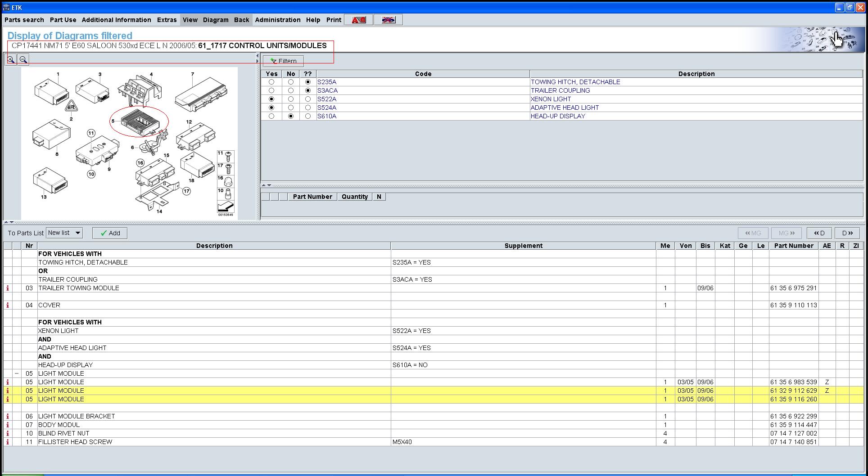This screenshot has width=868, height=476.
Task: Open info for part 61 35 6 983 539
Action: tap(8, 382)
